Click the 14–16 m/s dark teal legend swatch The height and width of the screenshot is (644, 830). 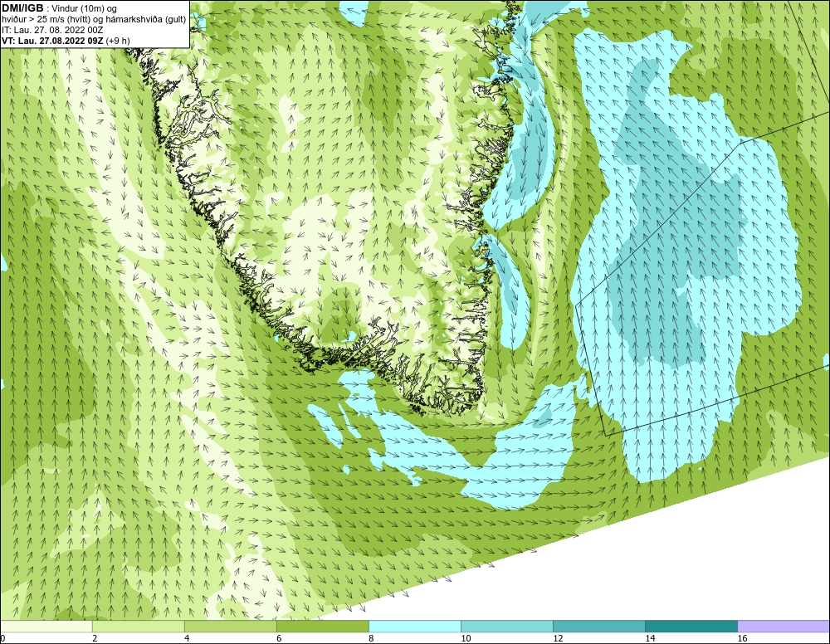691,627
